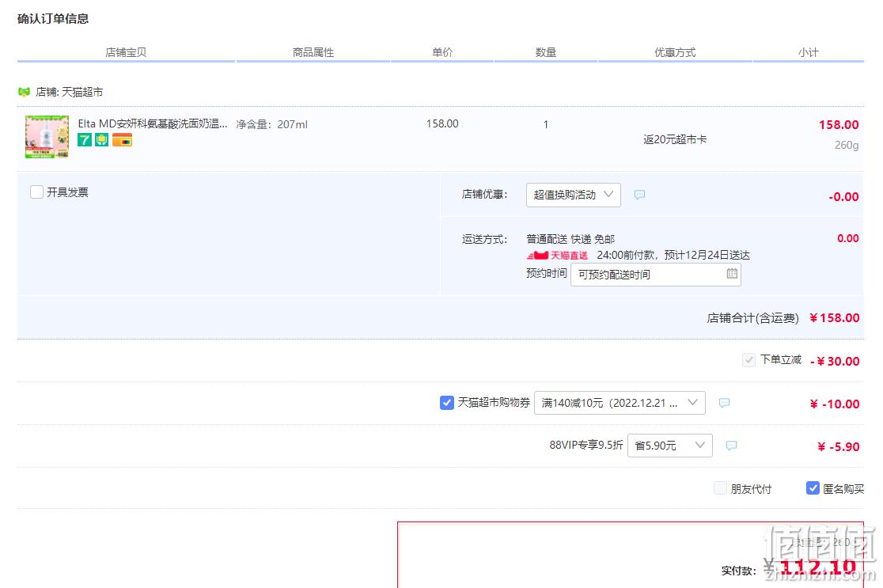Click the quantity value 1 in product row
The image size is (883, 588).
pyautogui.click(x=546, y=124)
